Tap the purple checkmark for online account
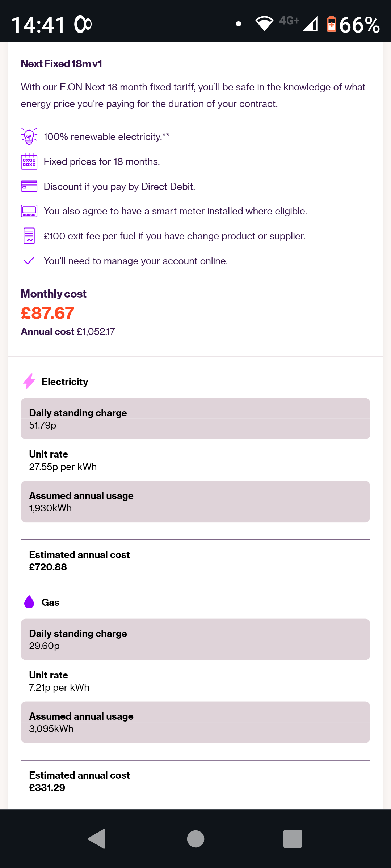This screenshot has width=391, height=868. click(x=29, y=261)
